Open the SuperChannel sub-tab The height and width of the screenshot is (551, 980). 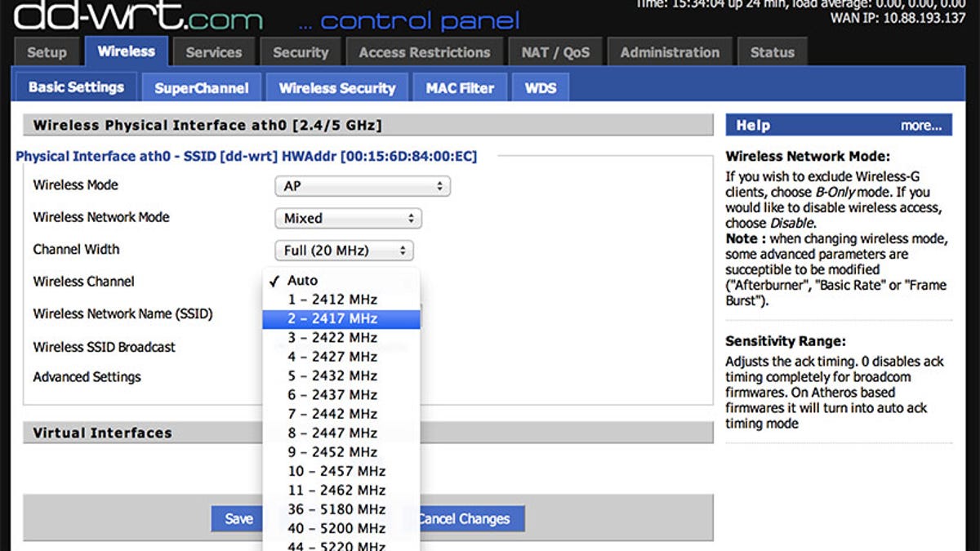pyautogui.click(x=202, y=88)
